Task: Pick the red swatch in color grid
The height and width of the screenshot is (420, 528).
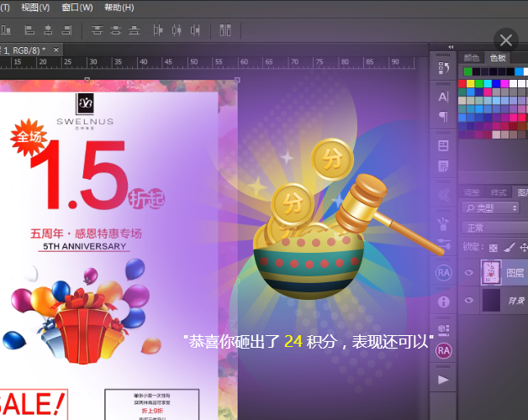Action: point(462,83)
